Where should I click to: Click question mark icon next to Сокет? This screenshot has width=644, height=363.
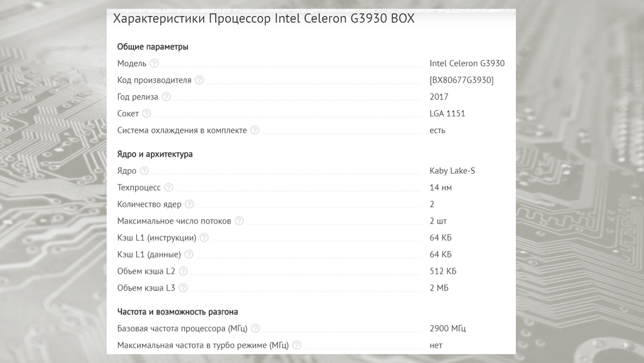coord(146,113)
